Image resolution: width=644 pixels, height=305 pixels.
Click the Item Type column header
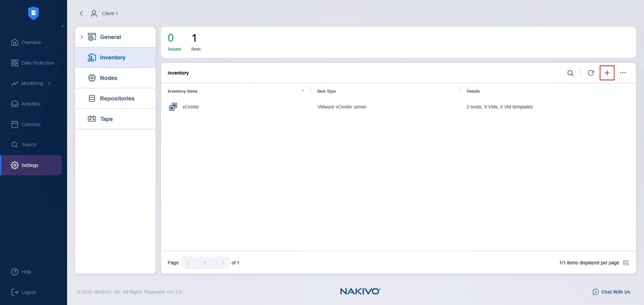click(x=326, y=91)
